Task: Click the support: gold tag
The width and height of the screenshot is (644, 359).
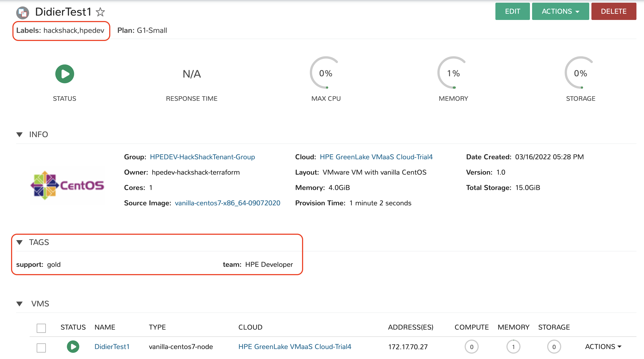Action: point(38,264)
